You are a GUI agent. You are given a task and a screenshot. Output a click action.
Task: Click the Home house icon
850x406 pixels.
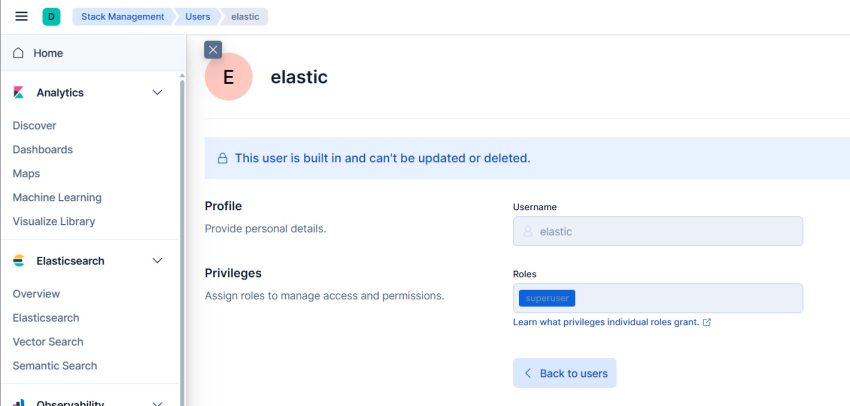click(x=18, y=53)
